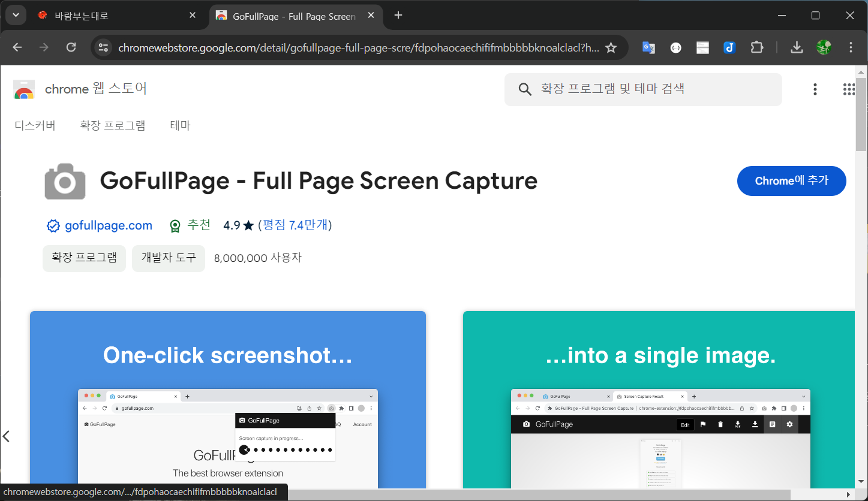Screen dimensions: 868x501
Task: Open the blue J extension icon
Action: (x=729, y=47)
